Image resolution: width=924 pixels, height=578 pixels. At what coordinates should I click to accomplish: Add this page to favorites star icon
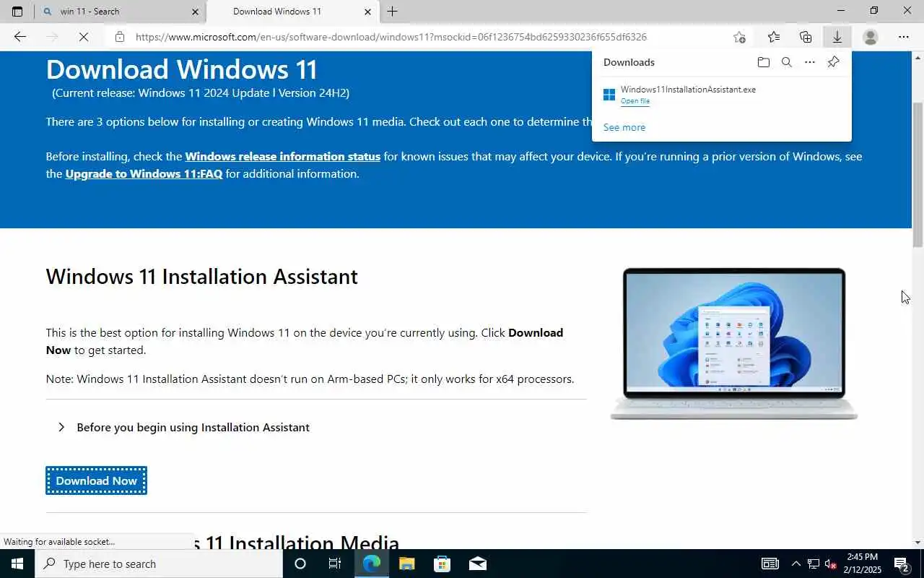coord(739,37)
